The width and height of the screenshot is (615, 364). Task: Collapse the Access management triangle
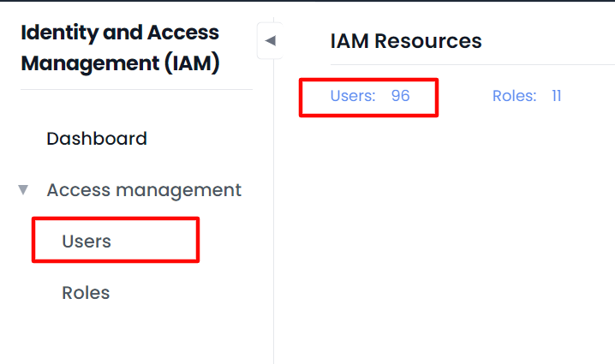tap(23, 190)
